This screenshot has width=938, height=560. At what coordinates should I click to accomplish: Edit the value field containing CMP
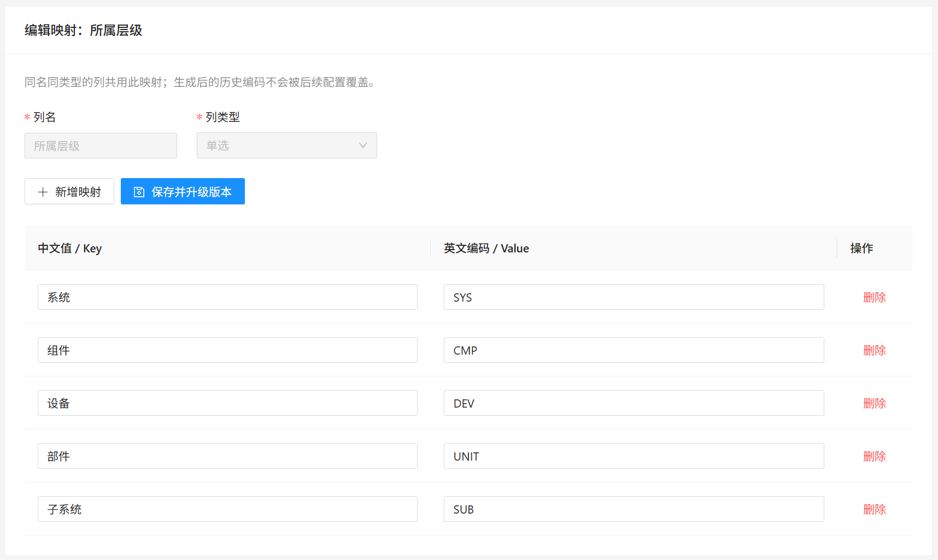[634, 350]
